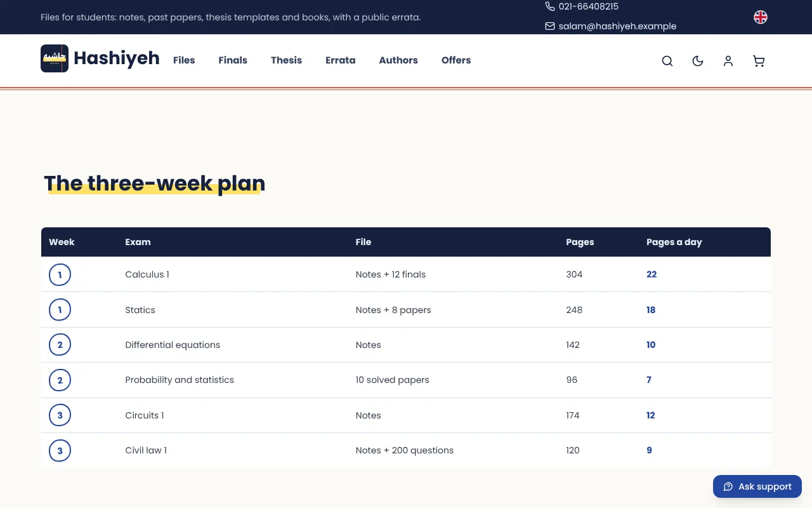Click the UK flag language selector
The image size is (812, 508).
pyautogui.click(x=761, y=17)
